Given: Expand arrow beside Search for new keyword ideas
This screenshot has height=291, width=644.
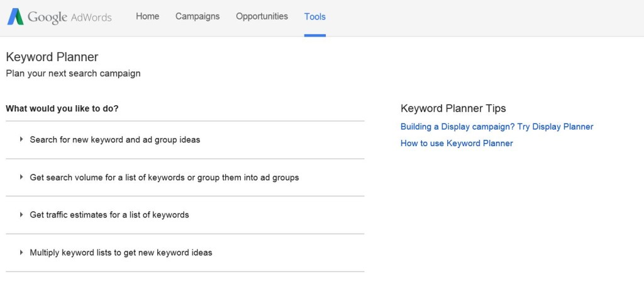Looking at the screenshot, I should pos(21,140).
